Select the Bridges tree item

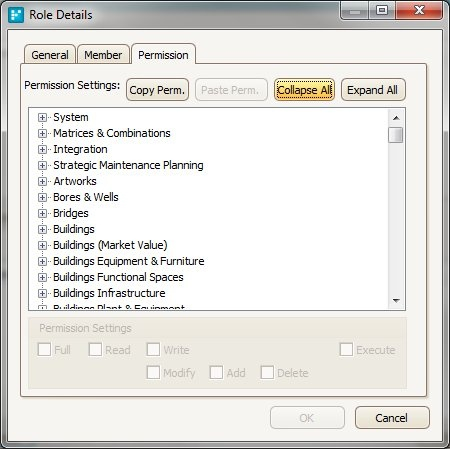[71, 213]
